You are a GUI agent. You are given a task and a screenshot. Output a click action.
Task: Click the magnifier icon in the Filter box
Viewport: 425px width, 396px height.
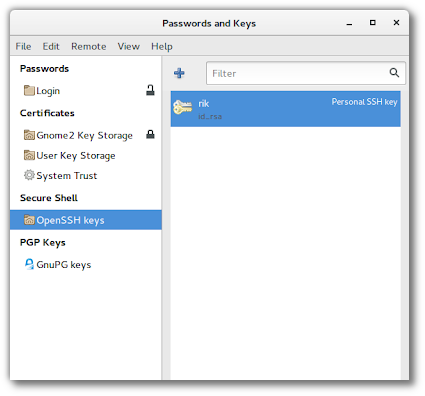[x=394, y=73]
